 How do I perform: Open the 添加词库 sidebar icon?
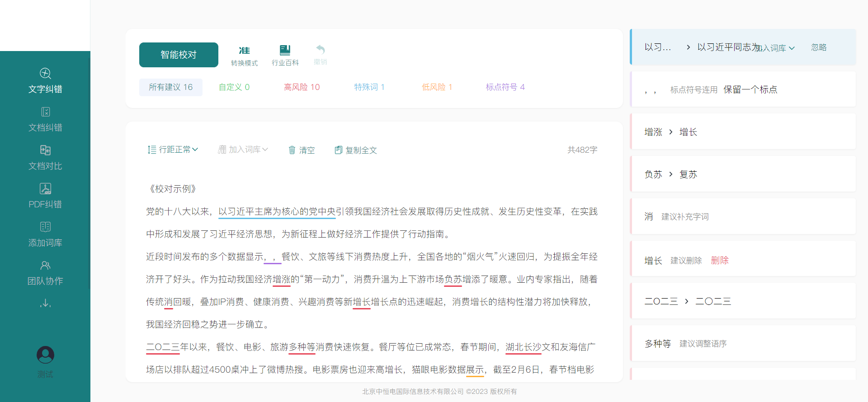coord(45,227)
